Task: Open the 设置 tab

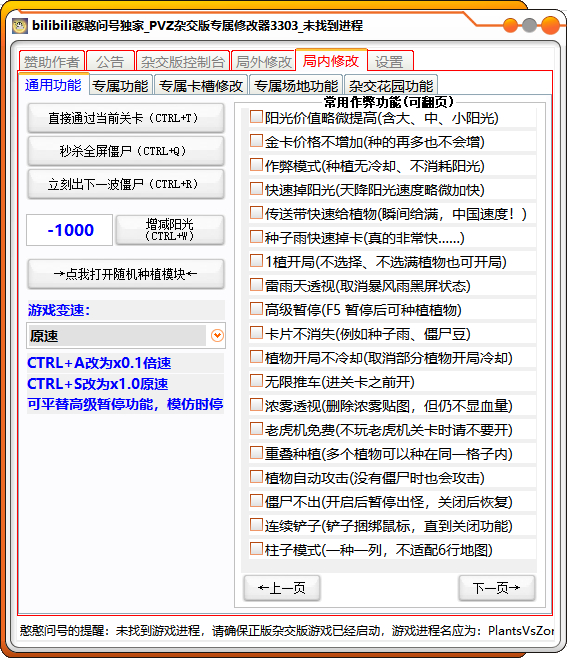Action: tap(390, 62)
